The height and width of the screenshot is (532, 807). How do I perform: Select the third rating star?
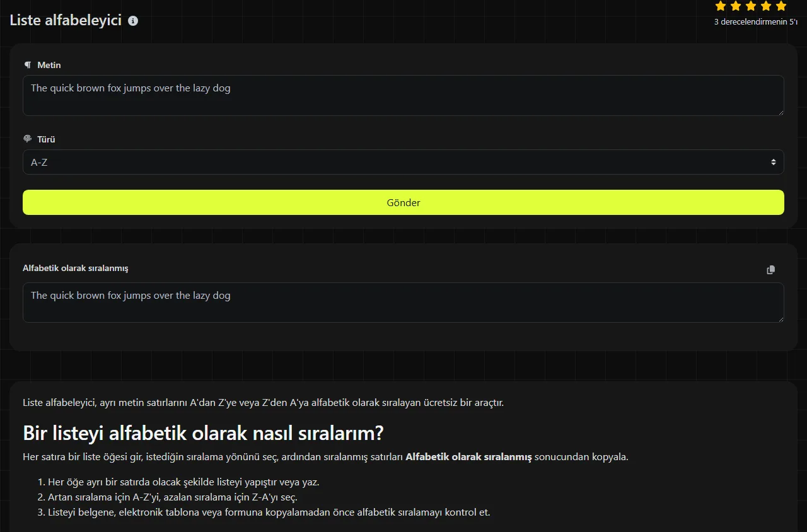point(751,6)
